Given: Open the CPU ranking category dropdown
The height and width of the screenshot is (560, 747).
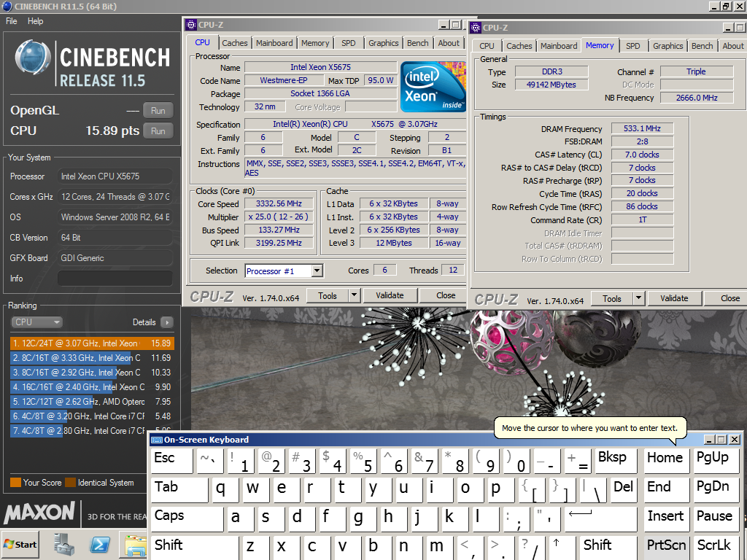Looking at the screenshot, I should pyautogui.click(x=37, y=322).
